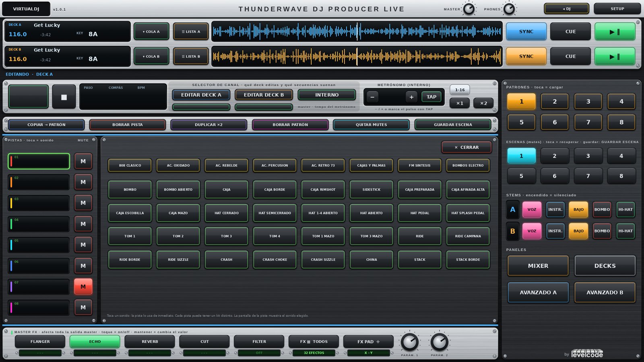This screenshot has height=362, width=644.
Task: Click GUARDAR ESCENA button
Action: pos(453,125)
